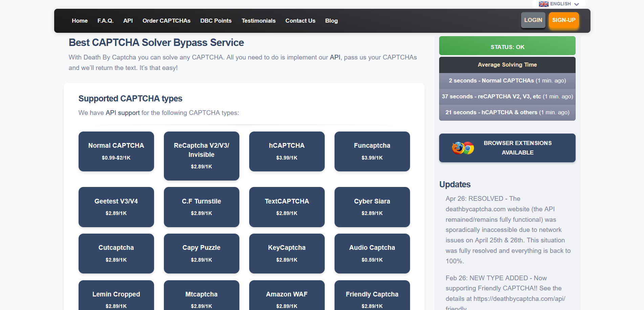Click the UK flag language icon
644x310 pixels.
pos(543,4)
